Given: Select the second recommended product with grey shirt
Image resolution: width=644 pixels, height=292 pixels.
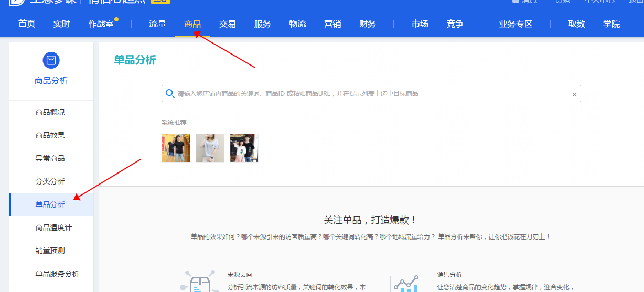Looking at the screenshot, I should pos(210,148).
